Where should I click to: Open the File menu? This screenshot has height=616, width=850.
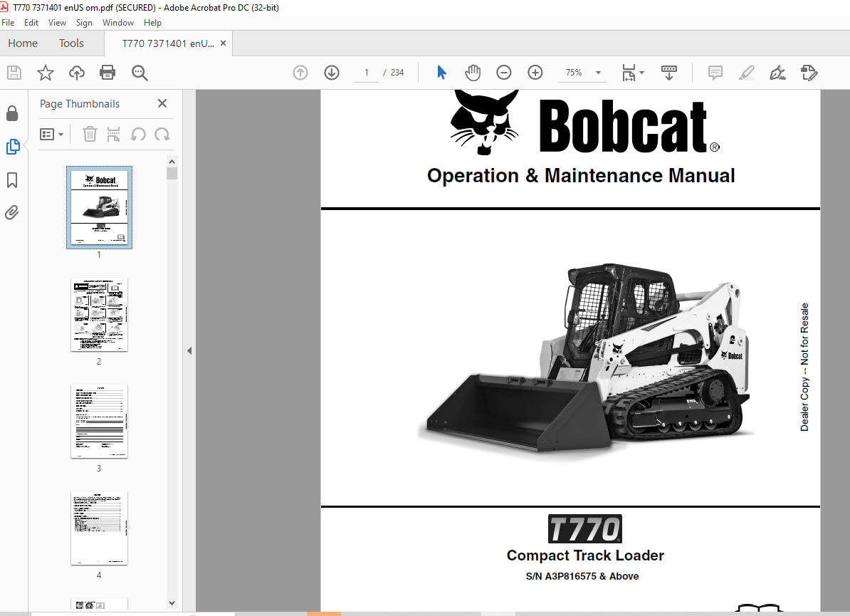(x=8, y=23)
